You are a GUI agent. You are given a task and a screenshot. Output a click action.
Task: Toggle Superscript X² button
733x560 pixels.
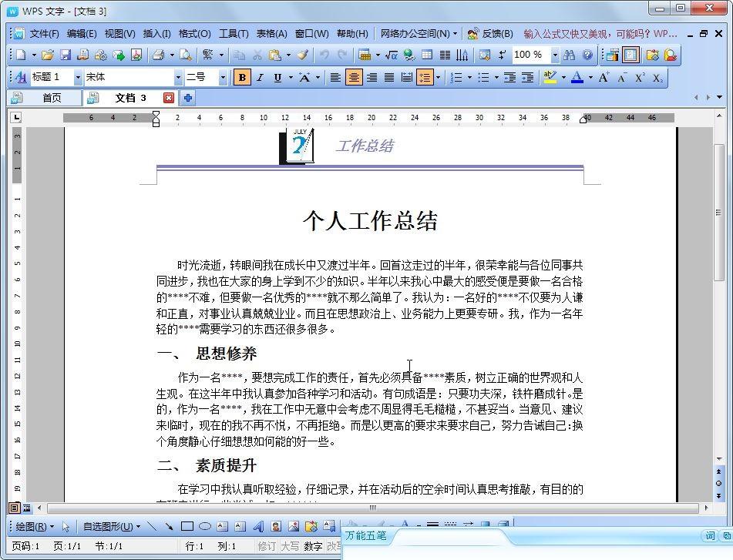point(640,78)
